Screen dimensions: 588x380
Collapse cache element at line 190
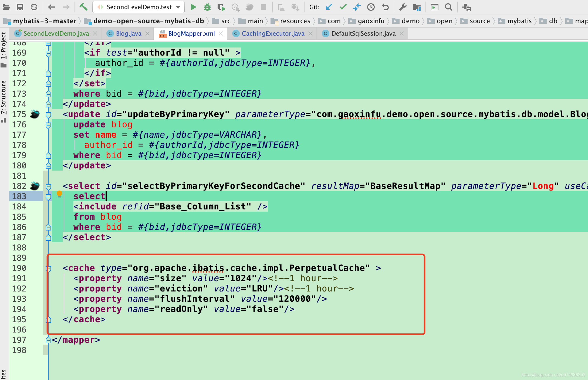tap(48, 269)
